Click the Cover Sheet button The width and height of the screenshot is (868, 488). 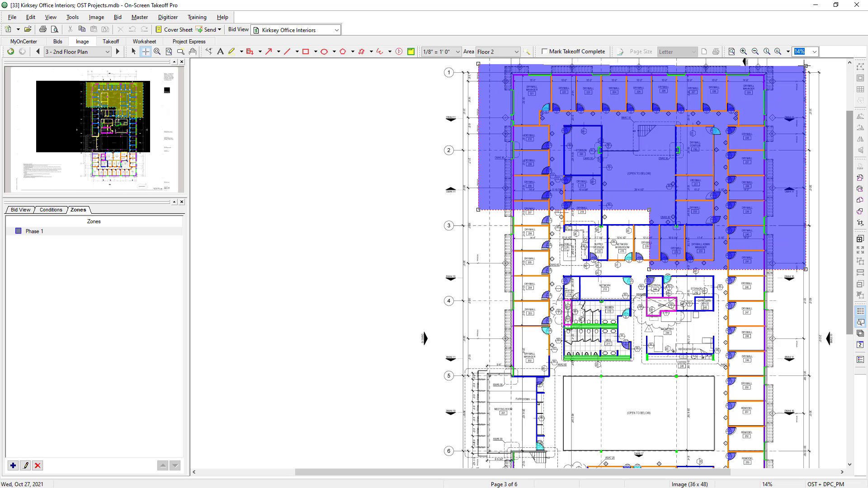coord(174,29)
